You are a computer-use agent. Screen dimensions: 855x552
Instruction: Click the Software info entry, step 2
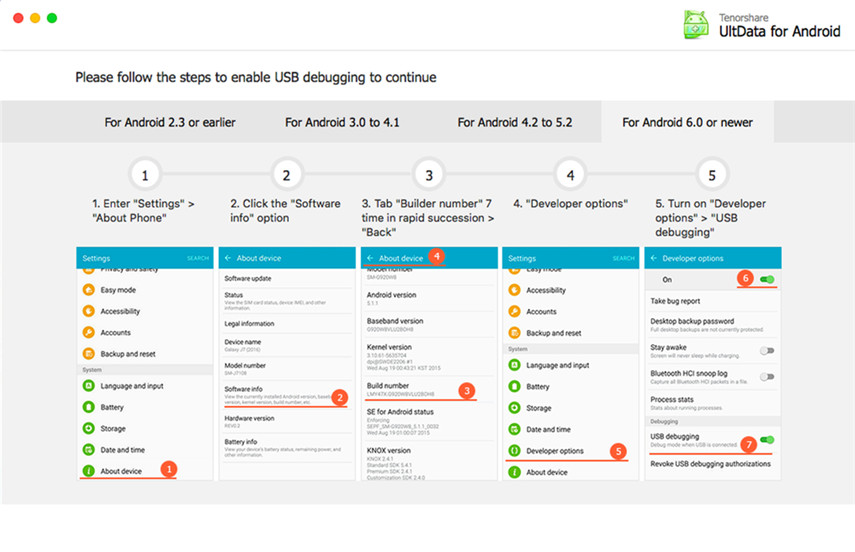[287, 395]
